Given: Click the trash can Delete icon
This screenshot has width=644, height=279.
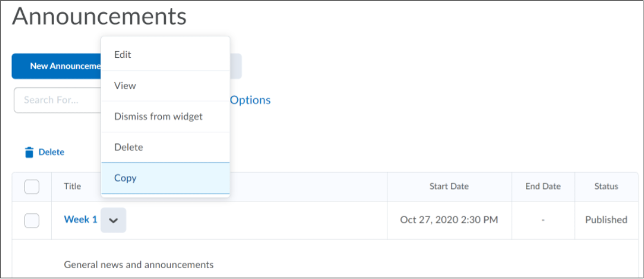Looking at the screenshot, I should (x=30, y=152).
